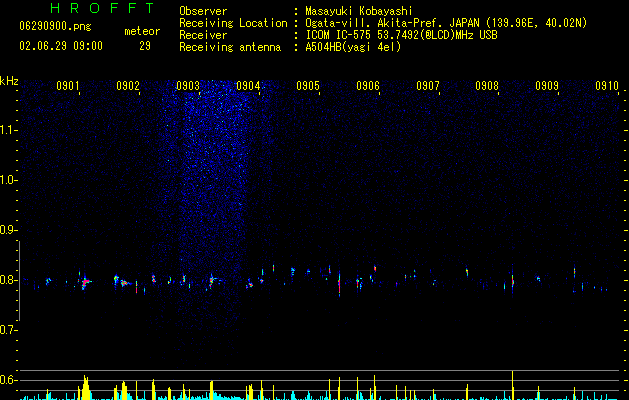Click the Observer label
This screenshot has height=400, width=629.
click(x=203, y=11)
